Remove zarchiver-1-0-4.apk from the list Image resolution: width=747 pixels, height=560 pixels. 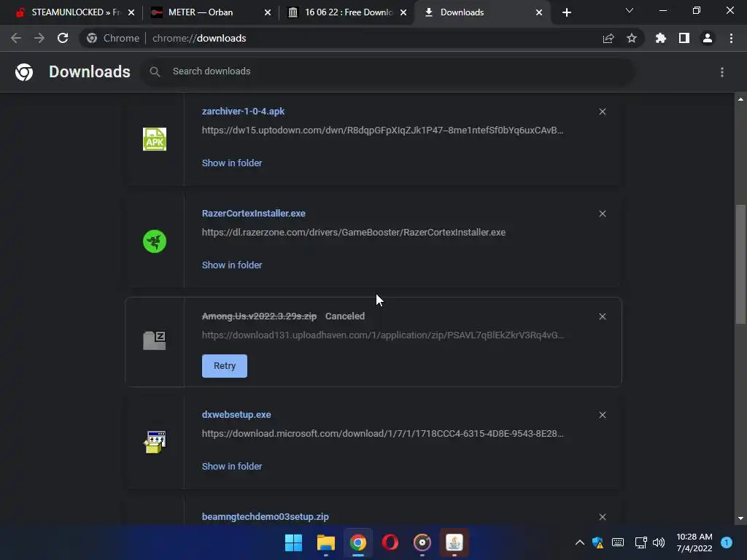(x=603, y=112)
